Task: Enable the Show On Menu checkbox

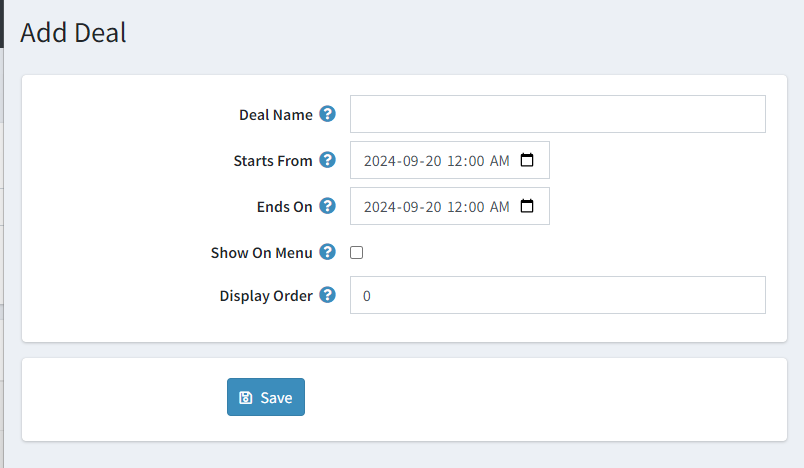Action: click(356, 253)
